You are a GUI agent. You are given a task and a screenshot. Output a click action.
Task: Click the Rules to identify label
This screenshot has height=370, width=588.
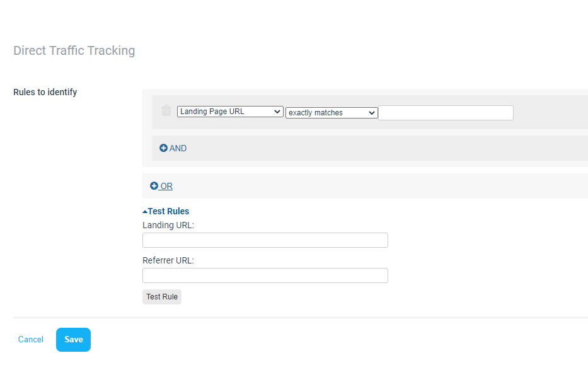(45, 92)
